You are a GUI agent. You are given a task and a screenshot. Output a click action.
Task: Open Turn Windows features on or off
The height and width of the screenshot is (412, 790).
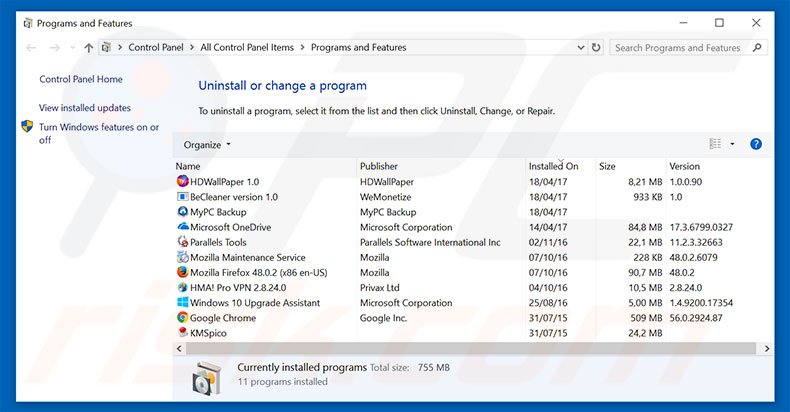click(99, 133)
